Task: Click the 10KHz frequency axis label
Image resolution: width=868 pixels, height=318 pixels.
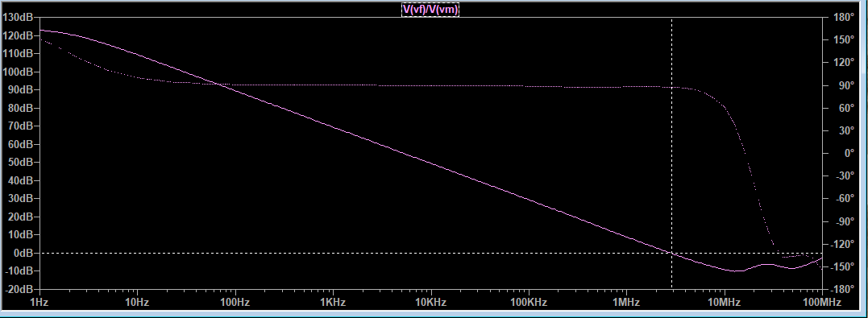Action: 430,303
